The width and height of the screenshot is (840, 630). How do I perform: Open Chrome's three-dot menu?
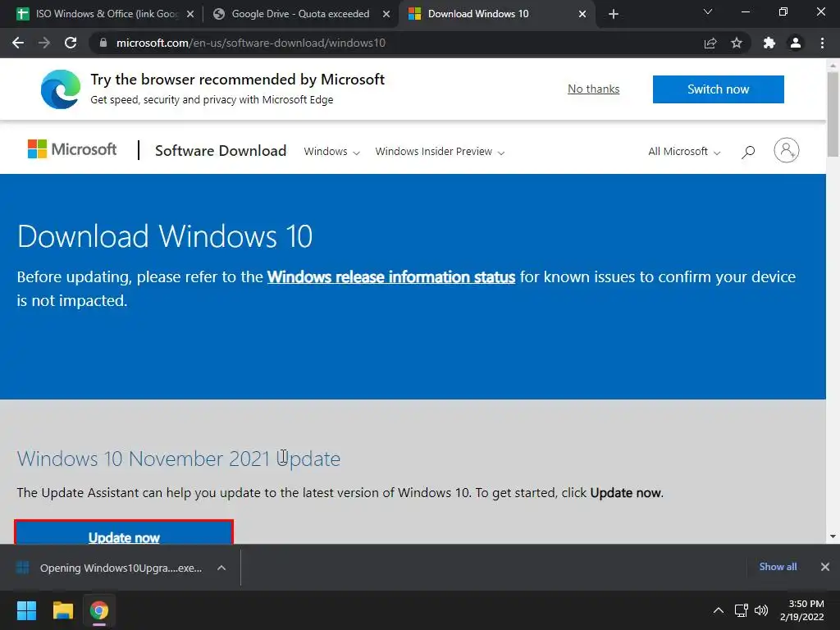point(822,43)
